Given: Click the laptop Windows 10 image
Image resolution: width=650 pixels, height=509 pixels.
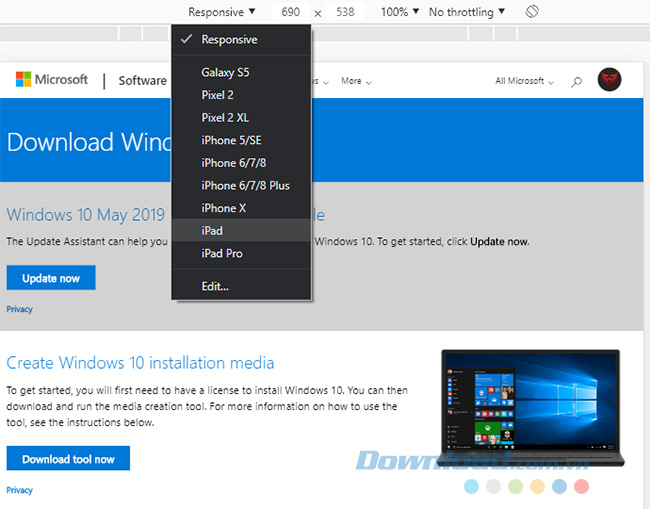Looking at the screenshot, I should point(532,407).
